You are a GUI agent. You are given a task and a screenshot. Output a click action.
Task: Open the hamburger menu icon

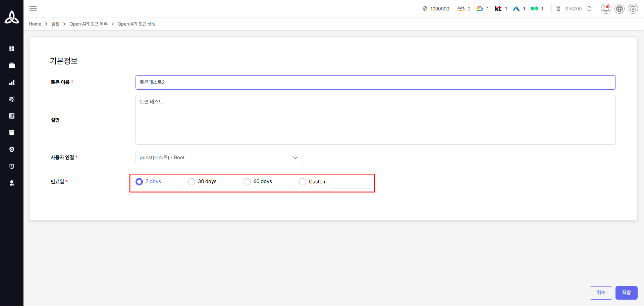33,9
